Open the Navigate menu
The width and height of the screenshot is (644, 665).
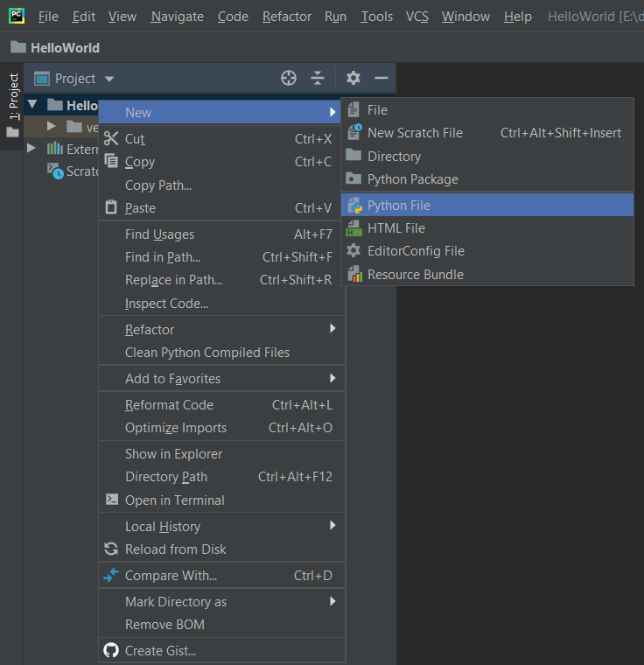[x=178, y=17]
